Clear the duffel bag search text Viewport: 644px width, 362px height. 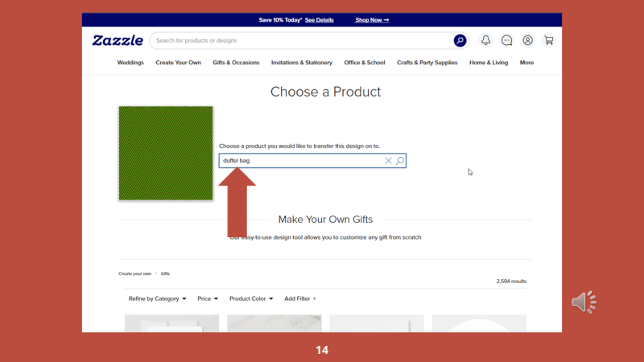[388, 160]
